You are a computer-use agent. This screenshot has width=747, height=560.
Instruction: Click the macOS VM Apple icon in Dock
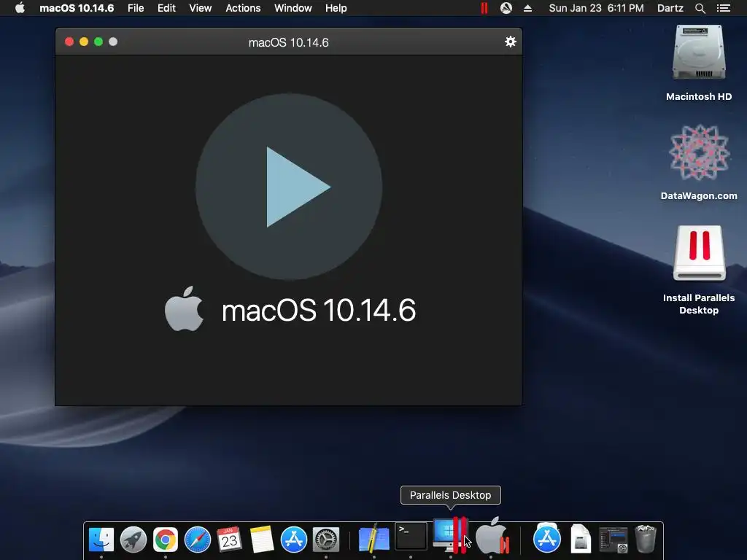click(x=492, y=536)
